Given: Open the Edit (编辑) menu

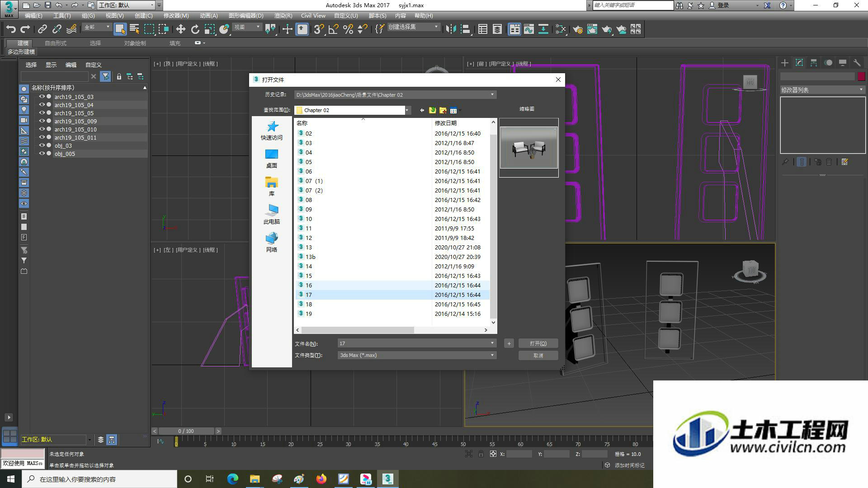Looking at the screenshot, I should point(33,15).
